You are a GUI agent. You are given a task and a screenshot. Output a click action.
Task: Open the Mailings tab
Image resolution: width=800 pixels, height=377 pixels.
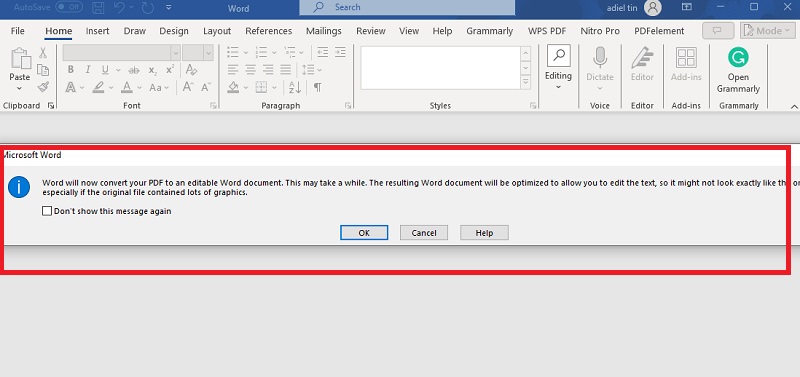point(323,31)
